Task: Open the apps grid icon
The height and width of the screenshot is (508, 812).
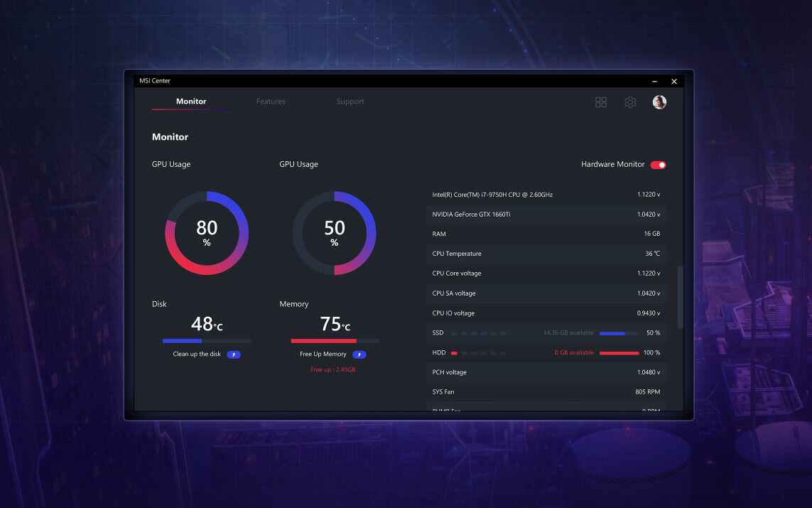Action: click(601, 102)
